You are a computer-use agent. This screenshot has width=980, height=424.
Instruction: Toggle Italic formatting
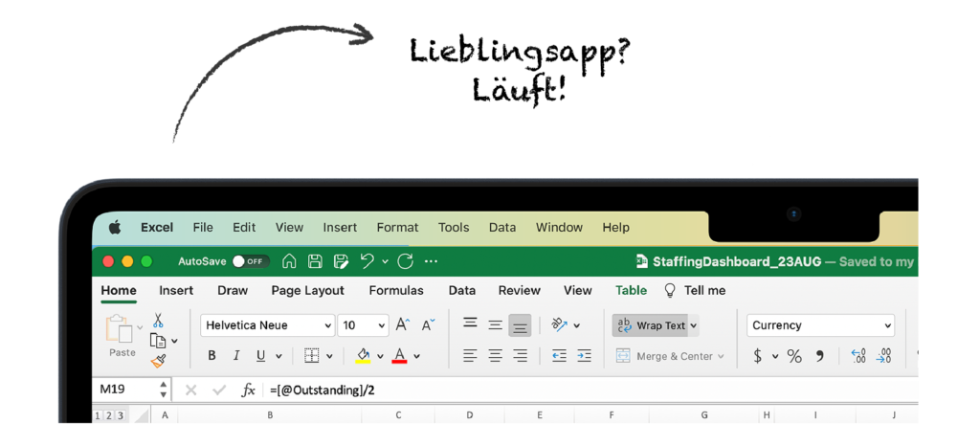click(236, 356)
